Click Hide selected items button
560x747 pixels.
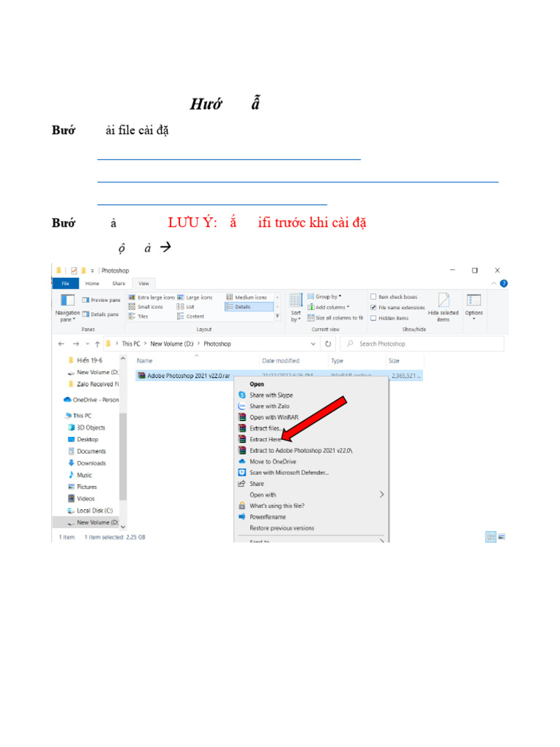point(443,307)
